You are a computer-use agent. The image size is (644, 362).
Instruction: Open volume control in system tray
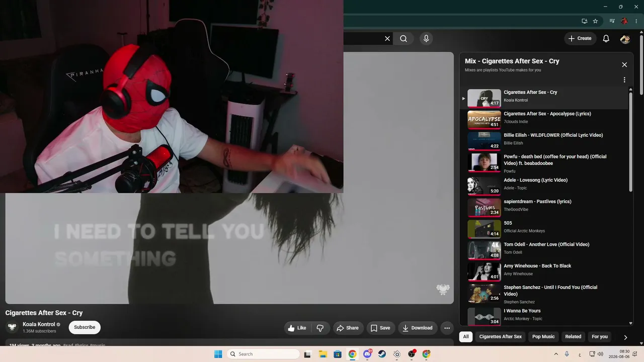[600, 354]
